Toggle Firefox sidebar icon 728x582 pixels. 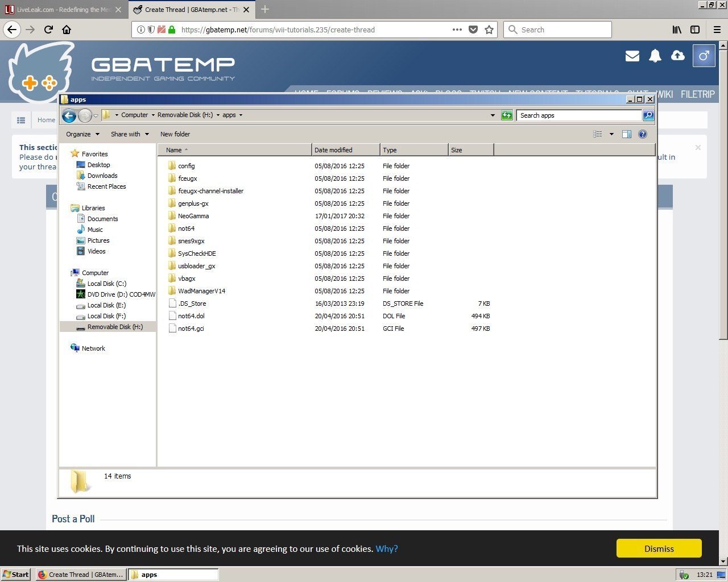(695, 30)
